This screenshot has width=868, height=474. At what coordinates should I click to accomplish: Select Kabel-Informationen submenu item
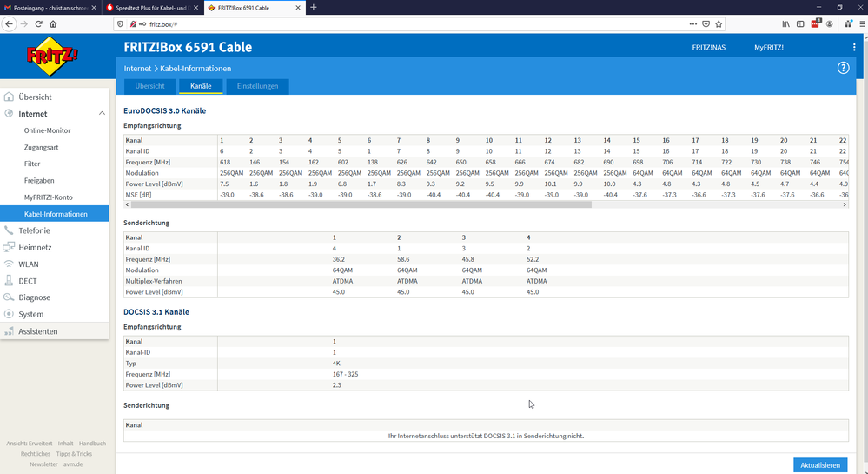pos(54,213)
